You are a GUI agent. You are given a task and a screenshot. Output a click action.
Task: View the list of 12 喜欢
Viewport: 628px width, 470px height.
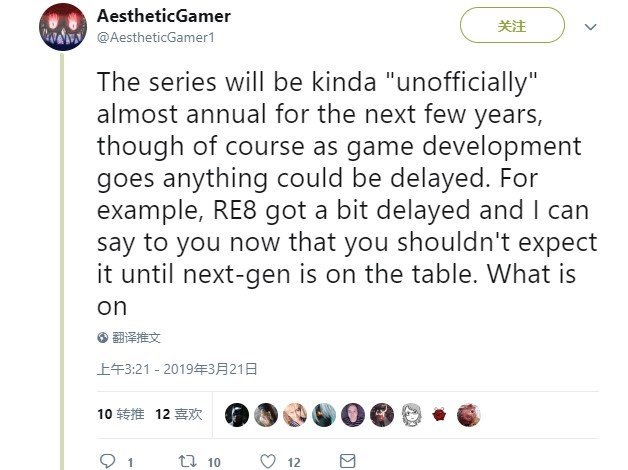[x=179, y=414]
